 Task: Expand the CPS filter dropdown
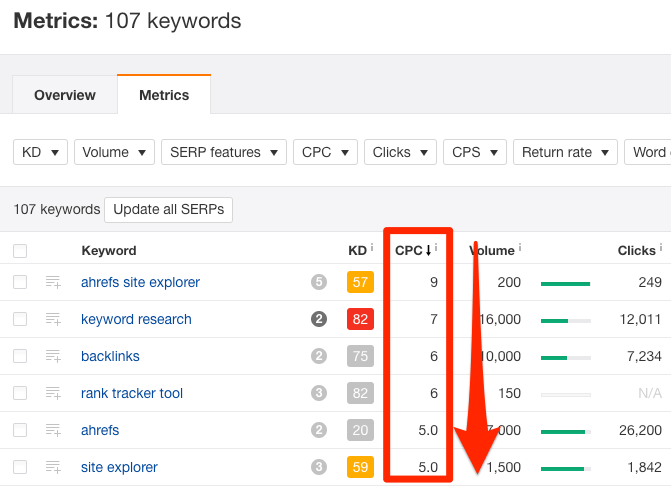[475, 152]
